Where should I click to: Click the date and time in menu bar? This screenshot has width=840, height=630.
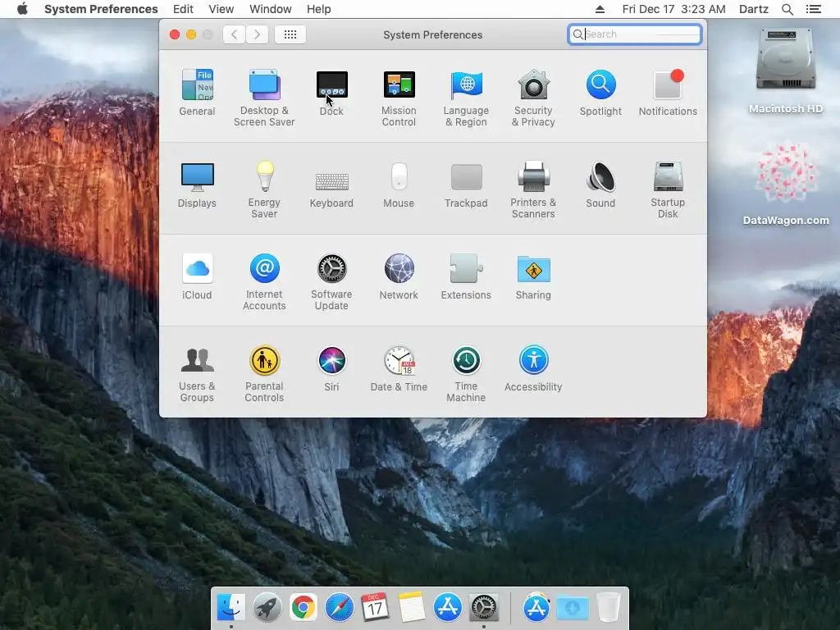tap(674, 9)
